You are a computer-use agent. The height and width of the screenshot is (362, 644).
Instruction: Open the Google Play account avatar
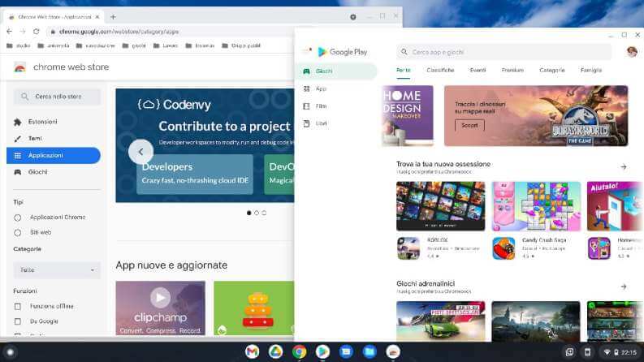(x=632, y=52)
